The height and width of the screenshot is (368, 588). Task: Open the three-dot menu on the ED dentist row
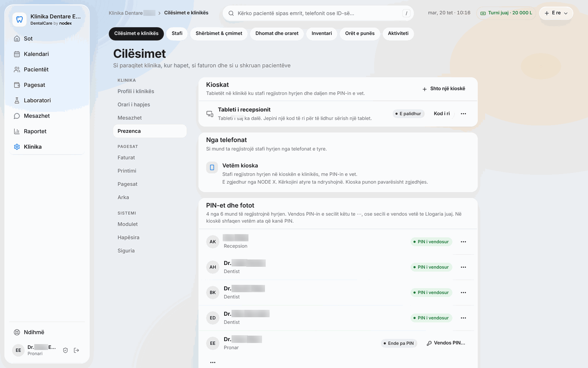pyautogui.click(x=463, y=318)
